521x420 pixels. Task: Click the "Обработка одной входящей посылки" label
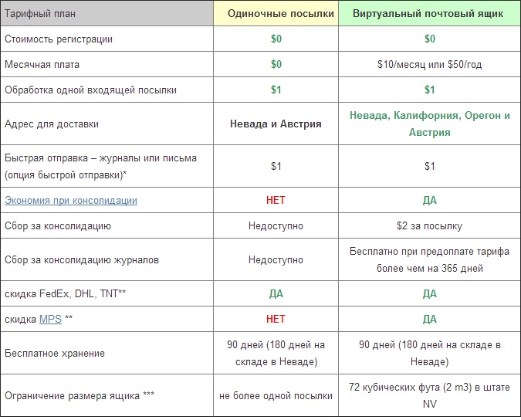(90, 90)
